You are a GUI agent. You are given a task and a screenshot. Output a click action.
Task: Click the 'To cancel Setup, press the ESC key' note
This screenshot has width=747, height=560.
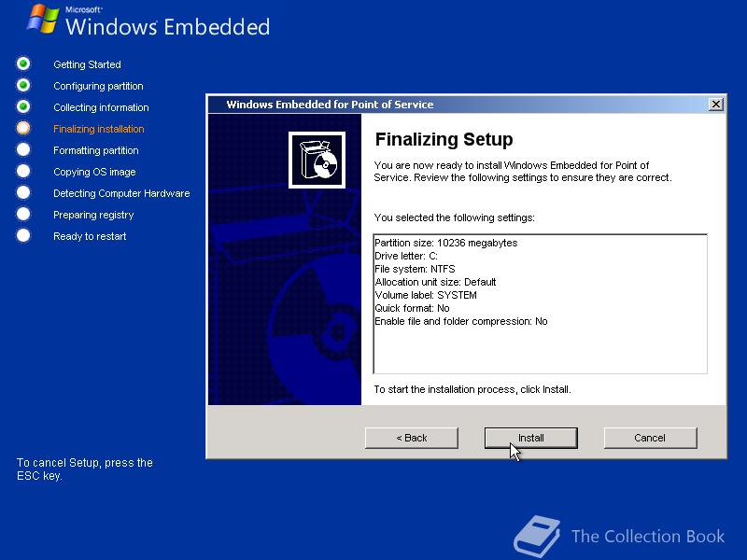point(85,469)
